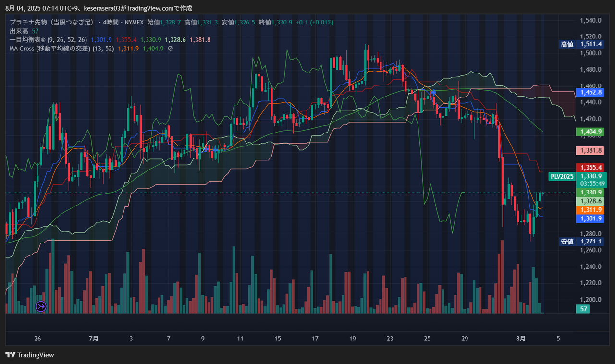This screenshot has height=364, width=615.
Task: Select the green 1,404.9 value in MA Cross legend
Action: [153, 48]
